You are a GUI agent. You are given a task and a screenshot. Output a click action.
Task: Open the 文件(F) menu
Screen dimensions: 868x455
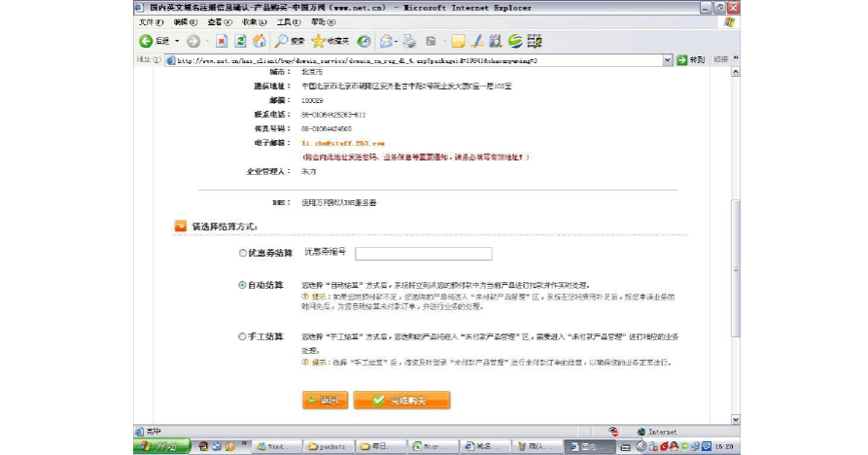151,21
